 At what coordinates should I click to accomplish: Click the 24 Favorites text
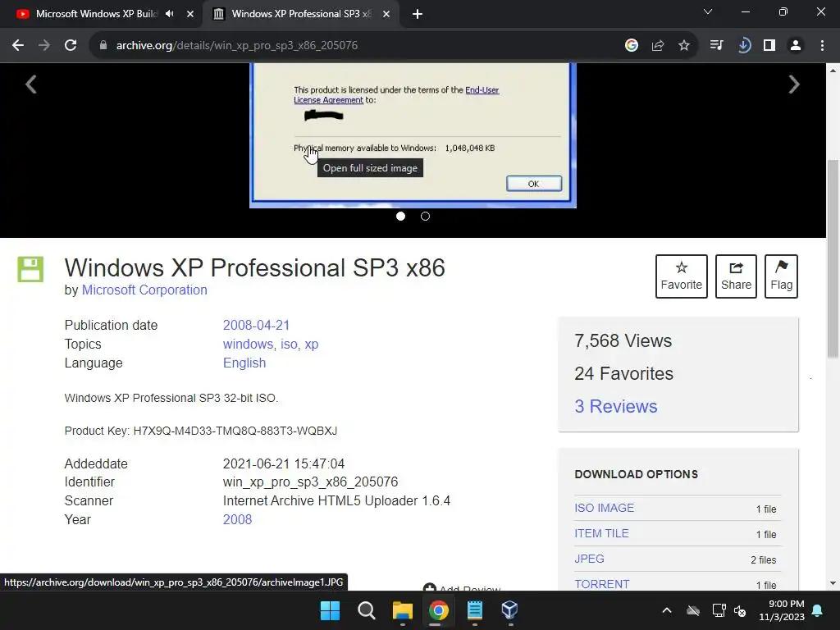pyautogui.click(x=623, y=373)
